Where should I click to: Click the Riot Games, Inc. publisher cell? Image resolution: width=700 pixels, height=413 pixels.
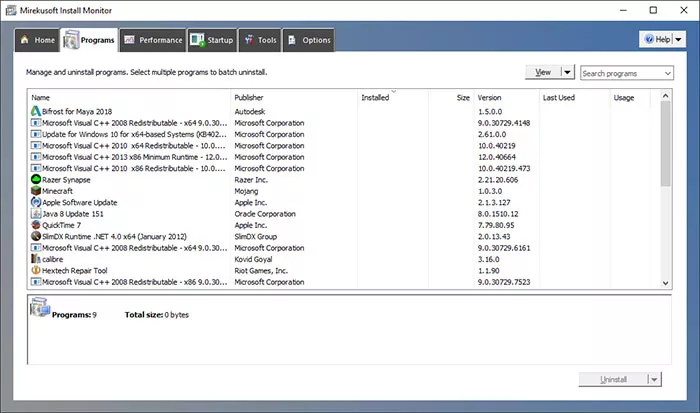[x=261, y=271]
